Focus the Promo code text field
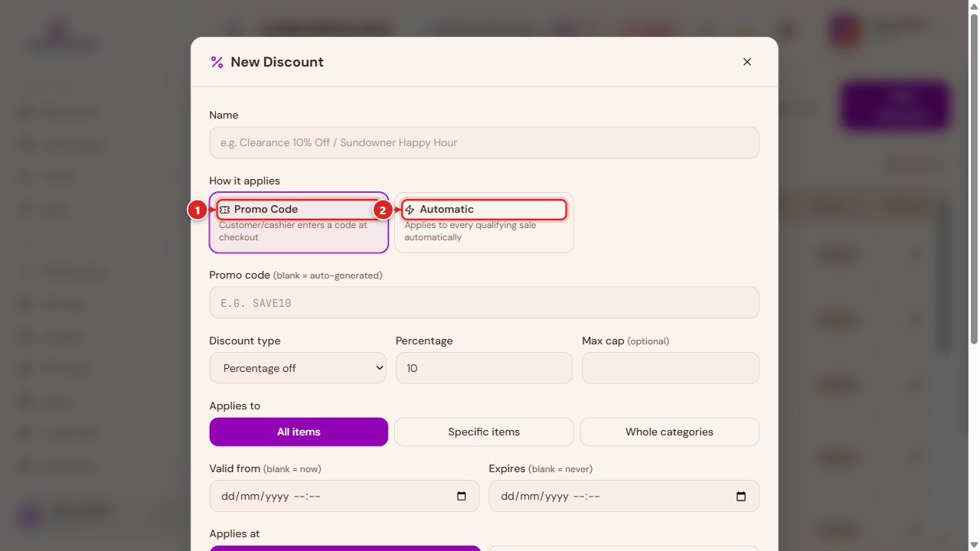This screenshot has height=551, width=980. coord(484,302)
